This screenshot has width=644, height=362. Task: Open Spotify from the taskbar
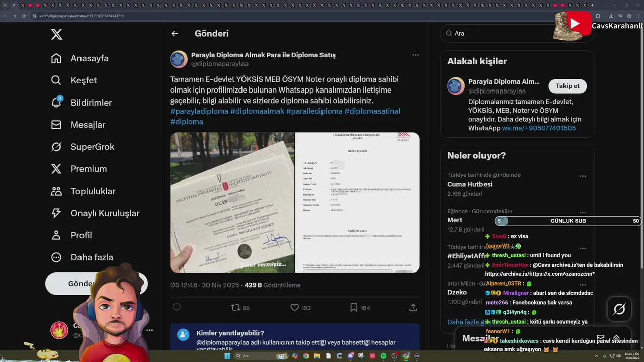tap(383, 356)
